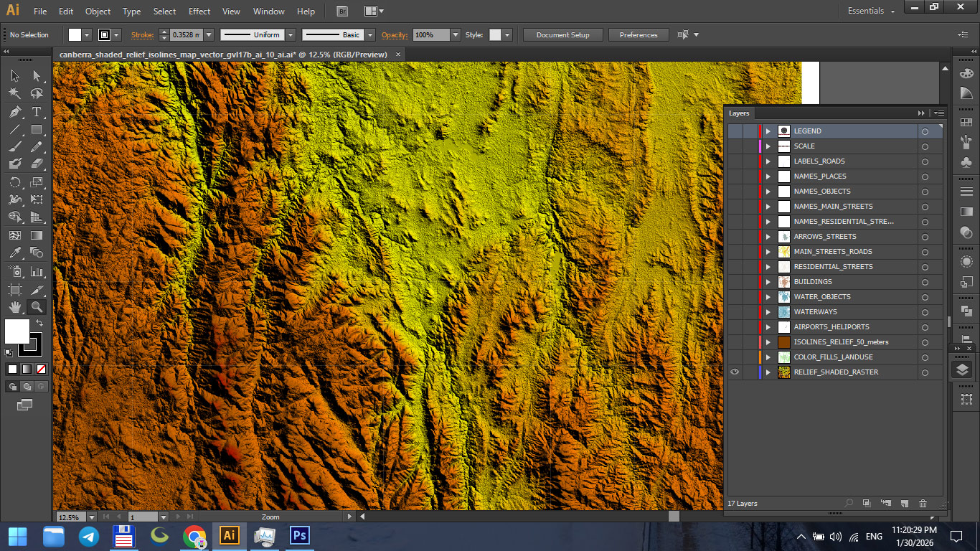Open the Window menu
Viewport: 980px width, 551px height.
[268, 11]
